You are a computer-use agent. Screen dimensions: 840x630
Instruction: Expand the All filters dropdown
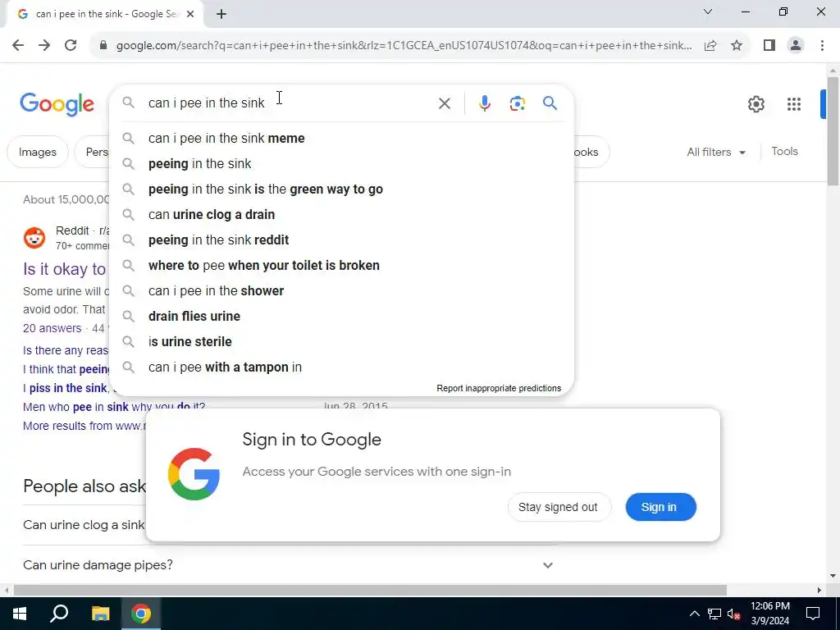[716, 152]
